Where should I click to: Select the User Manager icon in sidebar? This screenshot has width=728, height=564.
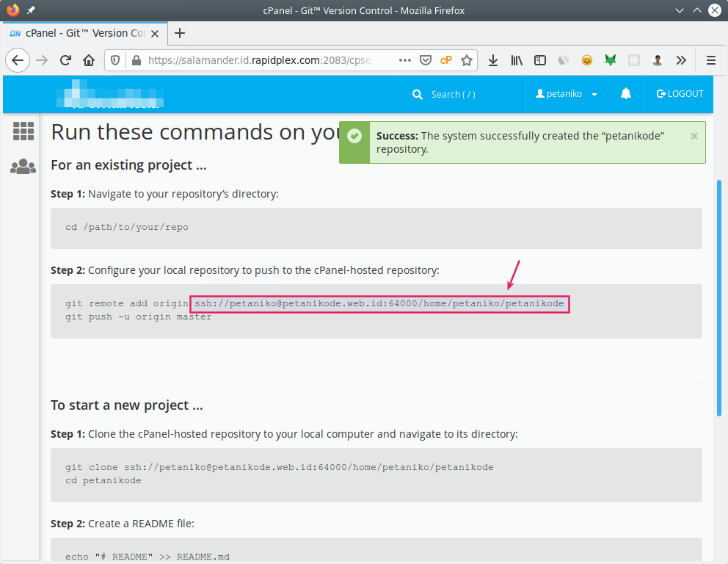(x=23, y=166)
